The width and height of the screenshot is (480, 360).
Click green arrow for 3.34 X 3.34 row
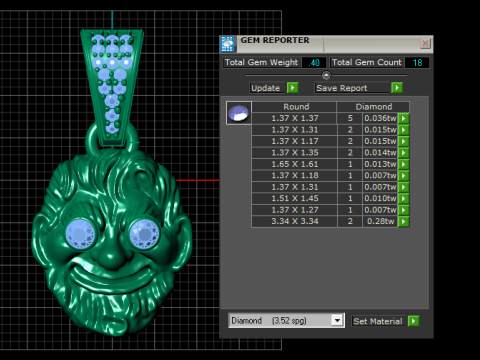[403, 221]
